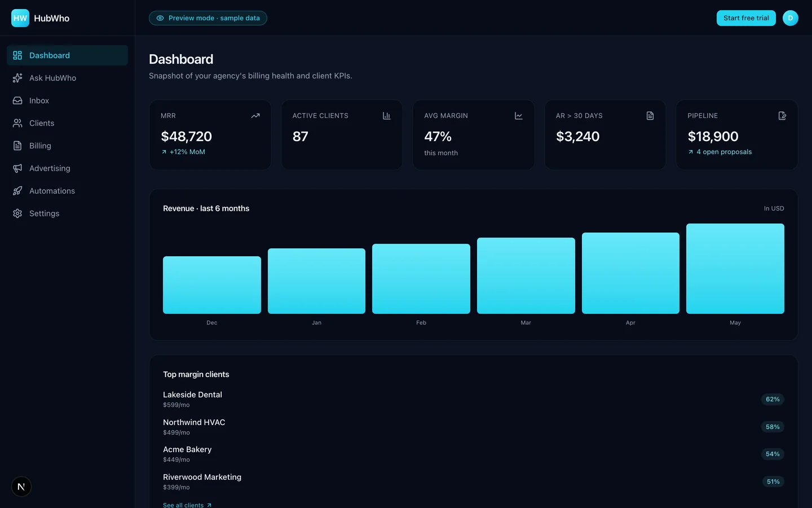
Task: Click the Inbox tray icon
Action: click(17, 100)
